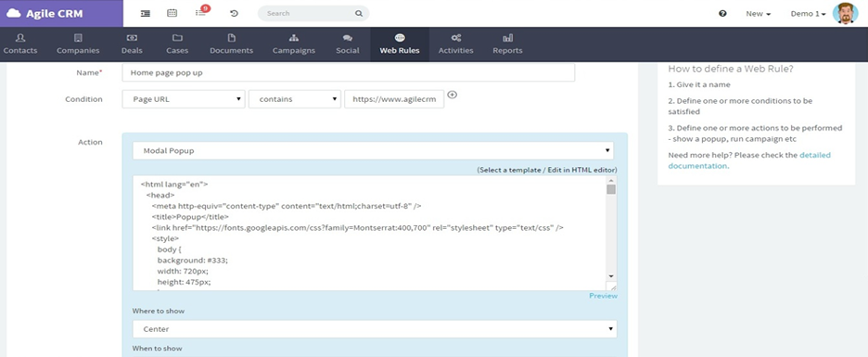Add another condition with the plus icon
This screenshot has width=868, height=357.
(x=453, y=95)
